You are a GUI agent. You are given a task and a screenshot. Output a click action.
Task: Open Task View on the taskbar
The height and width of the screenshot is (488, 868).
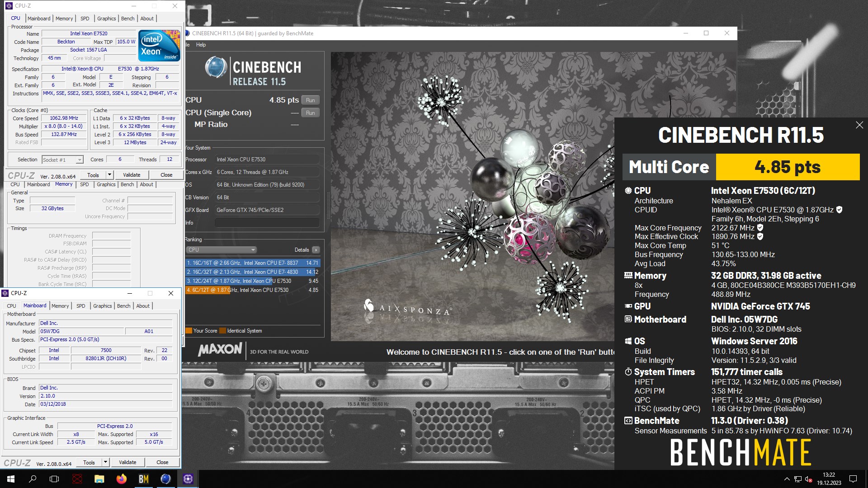tap(54, 479)
